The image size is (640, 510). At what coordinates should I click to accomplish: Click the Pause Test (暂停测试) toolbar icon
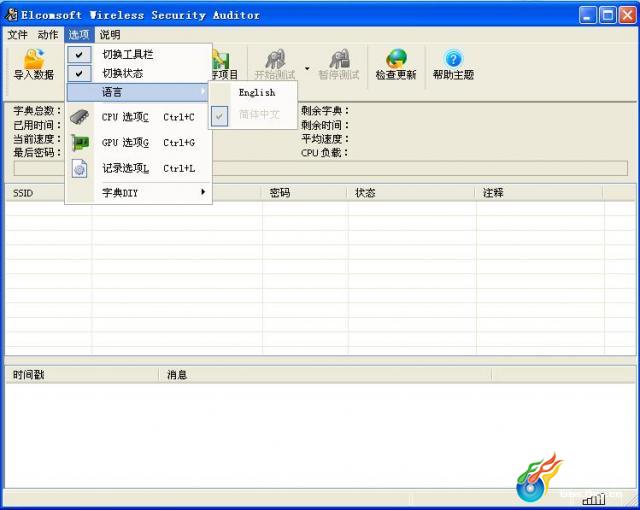coord(340,59)
